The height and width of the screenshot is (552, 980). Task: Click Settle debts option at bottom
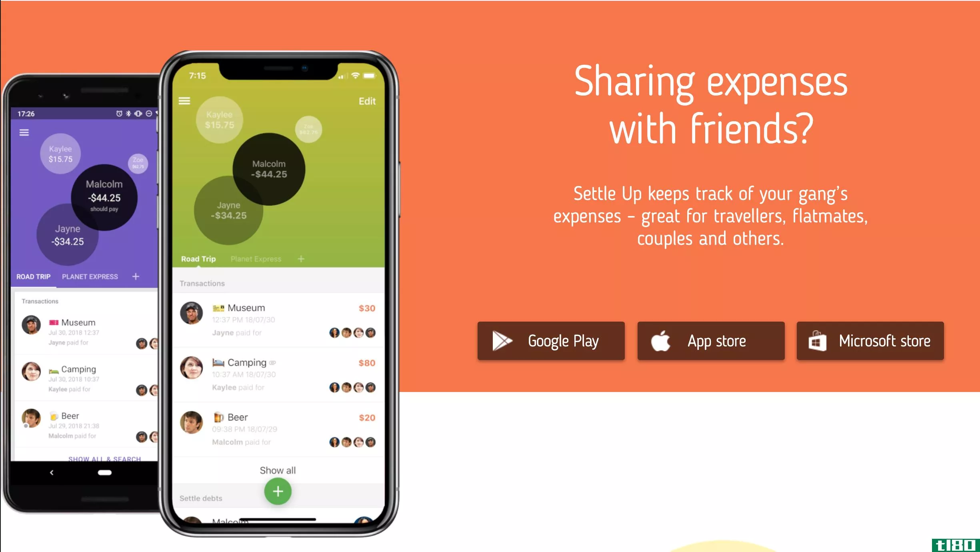pyautogui.click(x=200, y=498)
